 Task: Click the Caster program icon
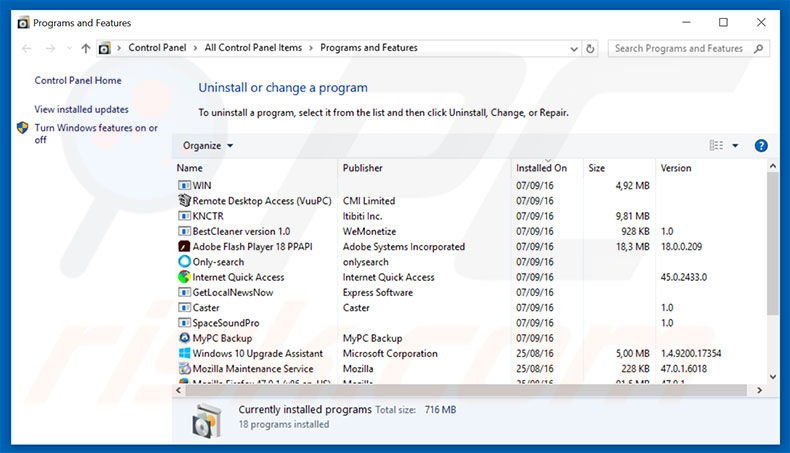(x=184, y=307)
